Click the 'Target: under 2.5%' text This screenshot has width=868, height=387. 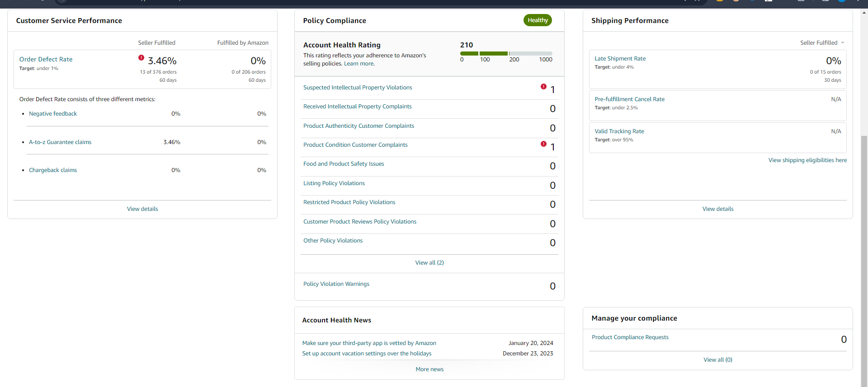point(616,108)
